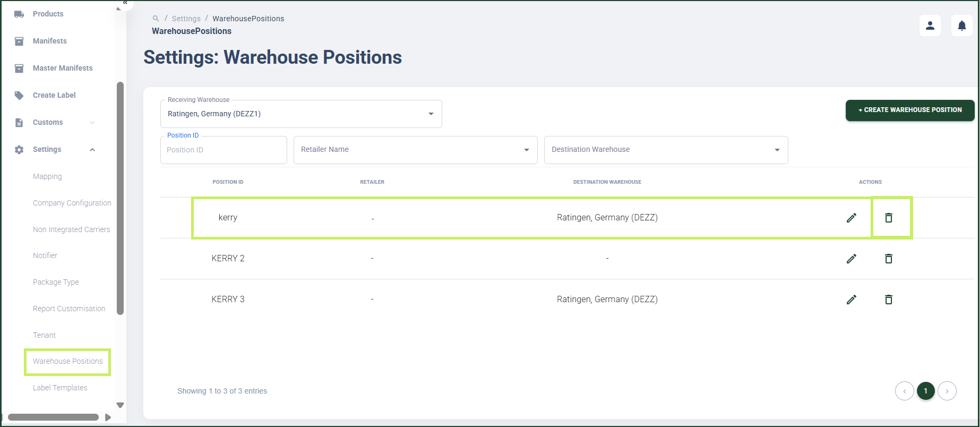
Task: Open Warehouse Positions in sidebar
Action: click(x=68, y=361)
